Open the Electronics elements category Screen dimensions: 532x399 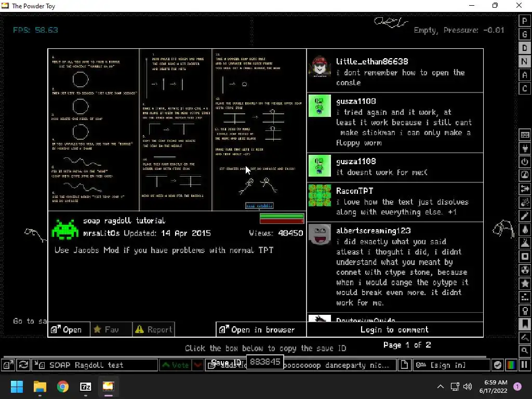525,148
